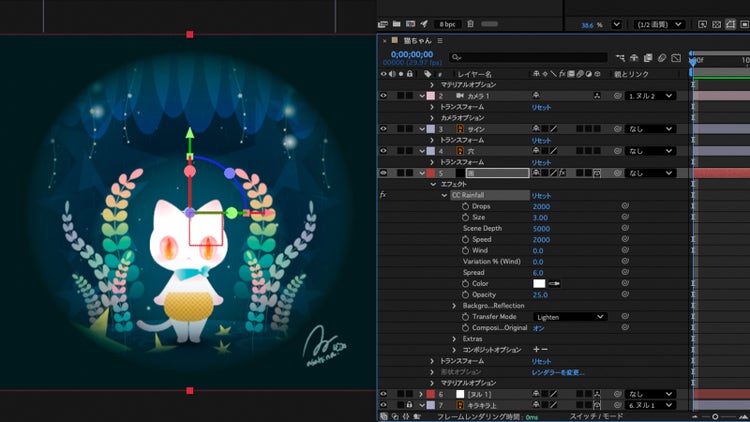Open the composition mini-flowchart icon
This screenshot has width=750, height=422.
[620, 58]
